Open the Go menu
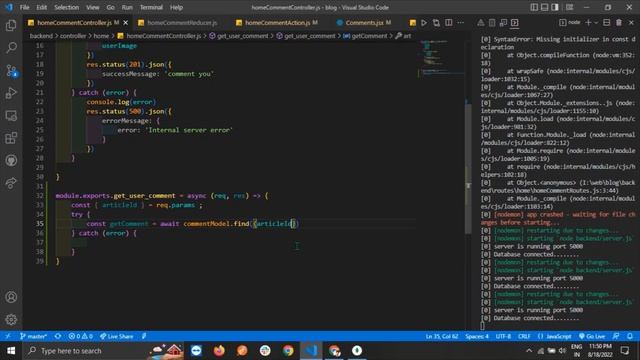This screenshot has width=640, height=360. tap(111, 7)
